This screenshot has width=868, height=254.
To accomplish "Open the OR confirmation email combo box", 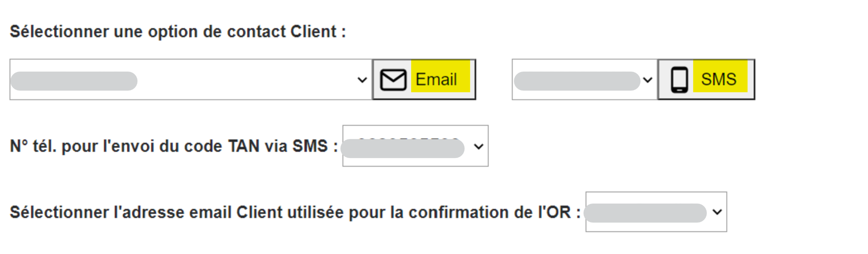I will pos(656,212).
